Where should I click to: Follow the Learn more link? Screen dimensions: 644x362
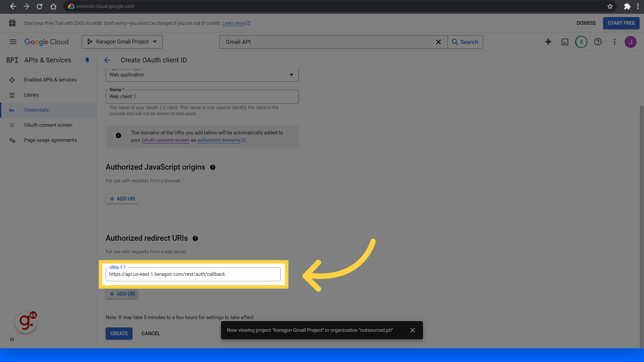236,23
